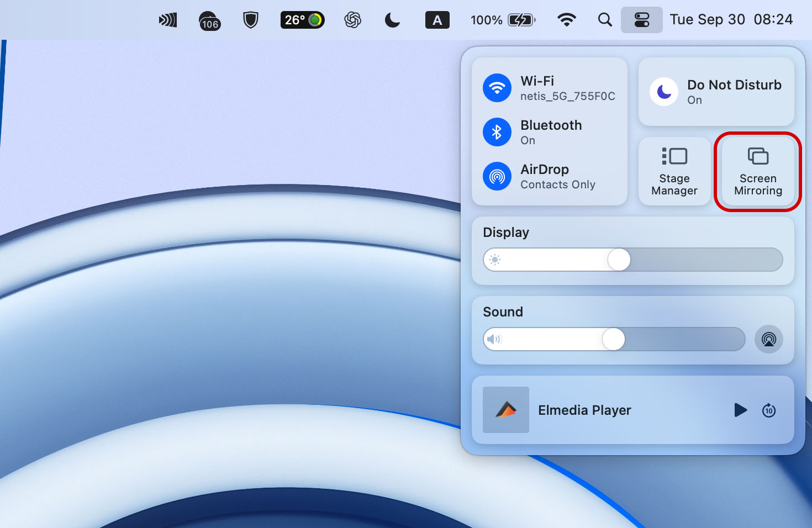Image resolution: width=812 pixels, height=528 pixels.
Task: Enable Stage Manager tile
Action: [x=674, y=171]
